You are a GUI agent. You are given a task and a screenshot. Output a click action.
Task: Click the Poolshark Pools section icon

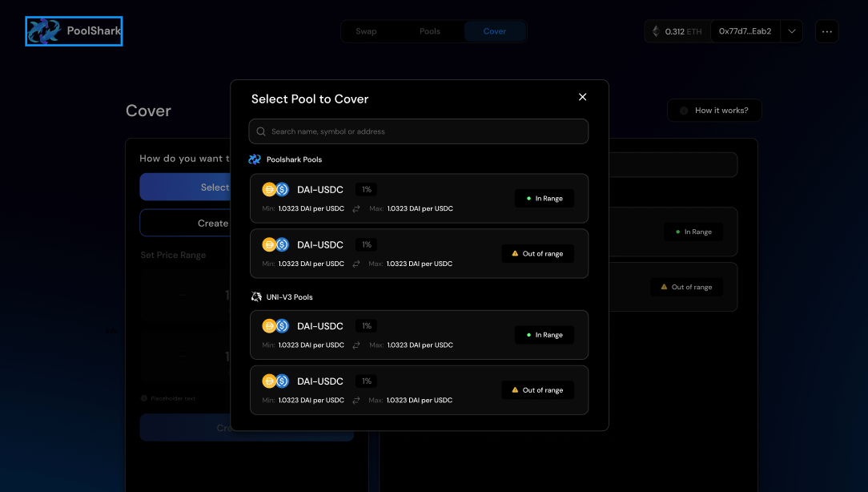(x=255, y=159)
